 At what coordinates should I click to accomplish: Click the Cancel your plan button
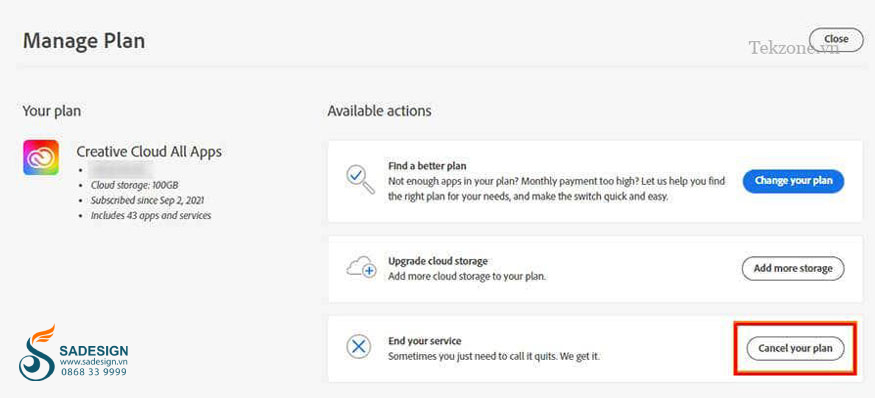[x=795, y=348]
